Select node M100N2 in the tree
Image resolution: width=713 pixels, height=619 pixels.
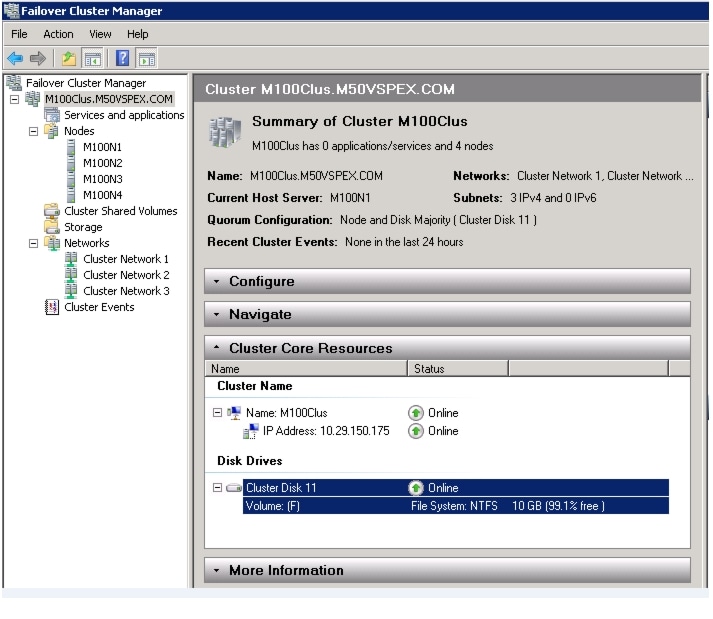(x=103, y=163)
